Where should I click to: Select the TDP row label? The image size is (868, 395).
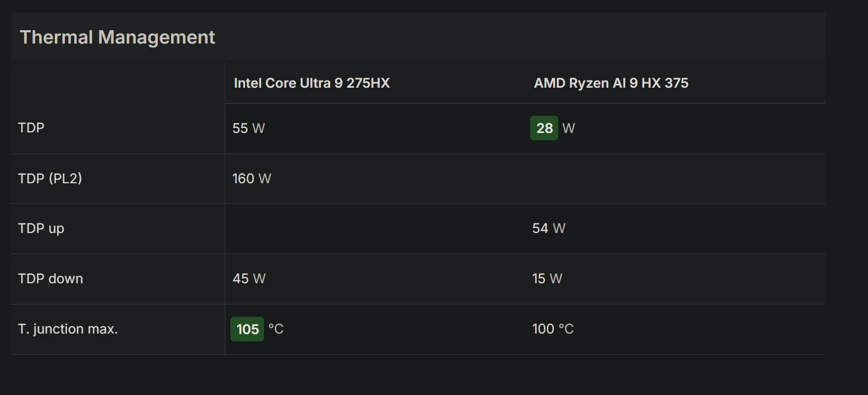pos(31,128)
